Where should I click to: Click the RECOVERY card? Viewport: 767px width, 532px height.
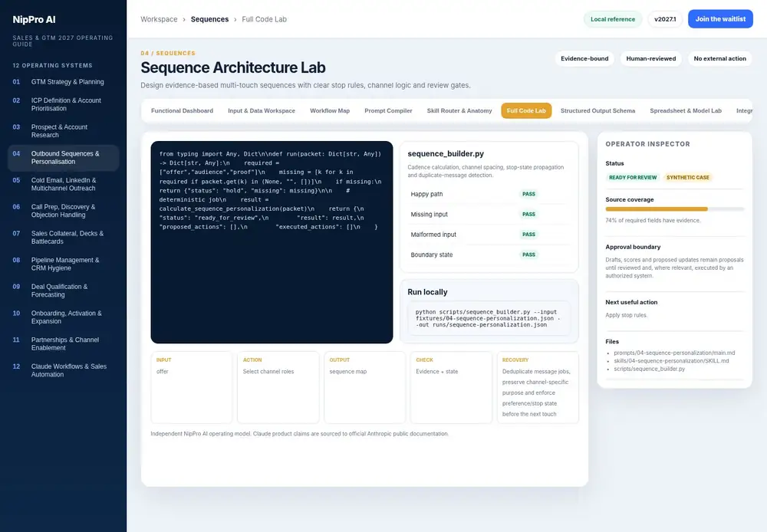click(x=538, y=387)
